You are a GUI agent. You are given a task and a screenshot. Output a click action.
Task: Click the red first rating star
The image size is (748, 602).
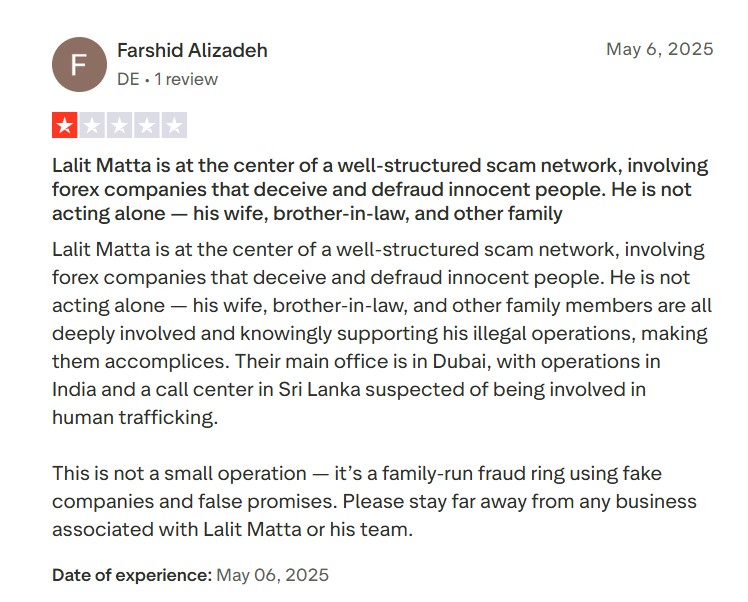coord(64,125)
